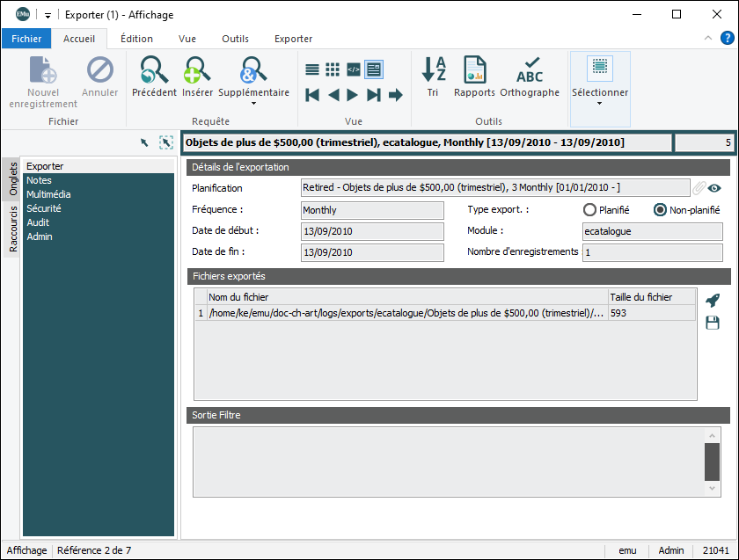Click the eye icon beside Planification field
The height and width of the screenshot is (560, 739).
click(x=715, y=188)
